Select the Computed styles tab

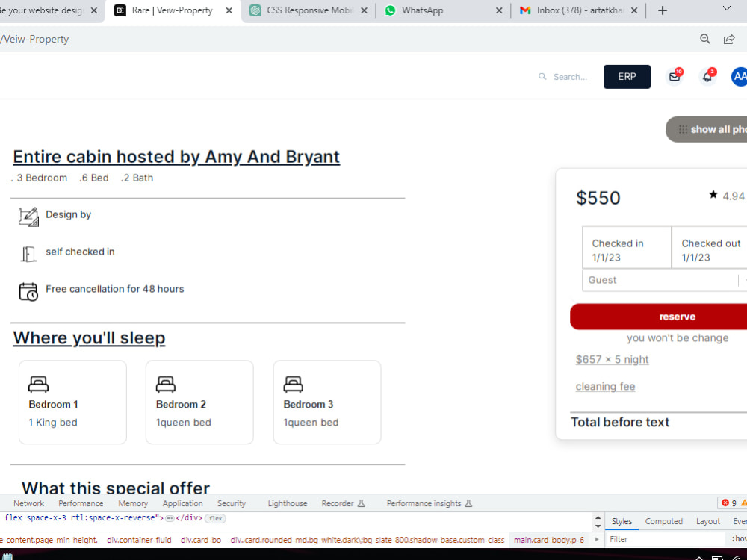pos(663,521)
